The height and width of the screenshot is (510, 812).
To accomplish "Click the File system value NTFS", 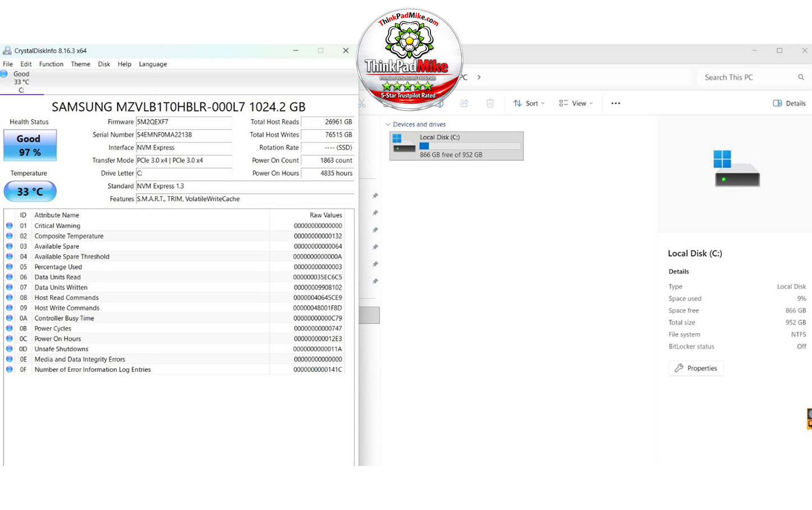I will click(x=799, y=335).
